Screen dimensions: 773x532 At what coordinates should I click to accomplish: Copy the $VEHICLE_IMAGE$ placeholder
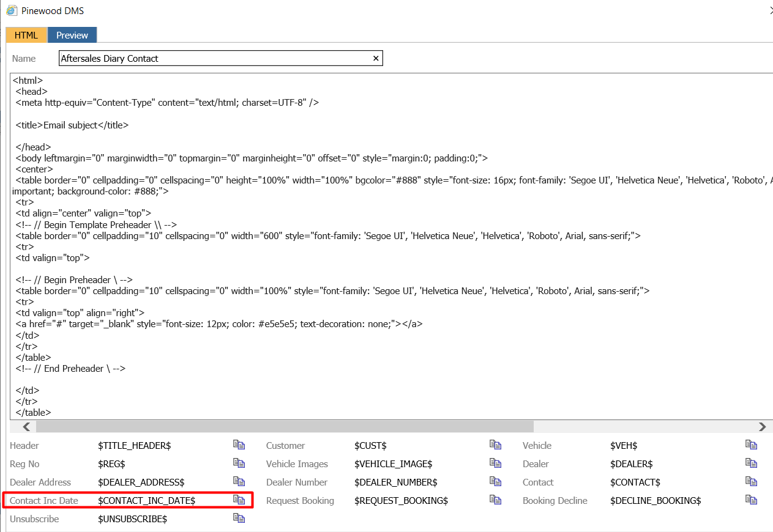click(x=495, y=464)
